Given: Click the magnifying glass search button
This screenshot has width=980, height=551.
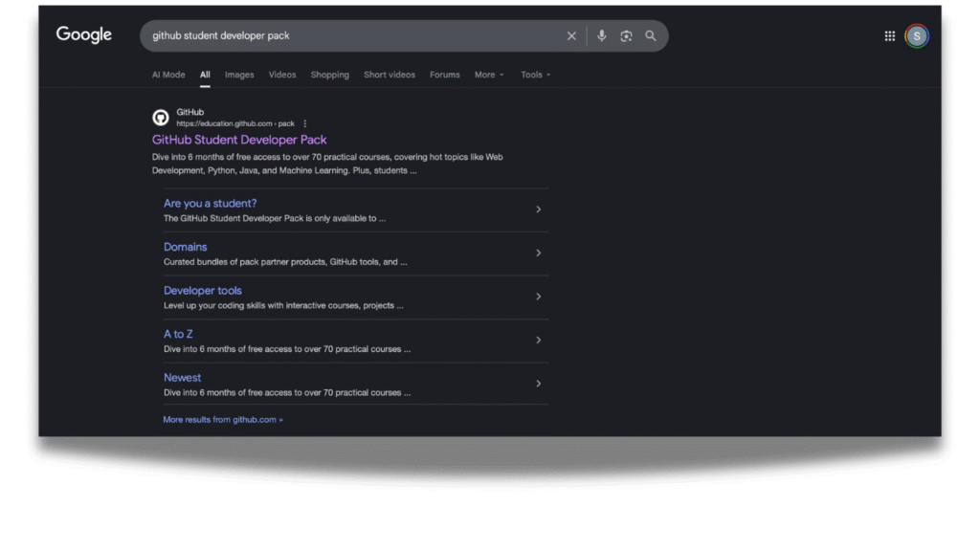Looking at the screenshot, I should click(651, 36).
